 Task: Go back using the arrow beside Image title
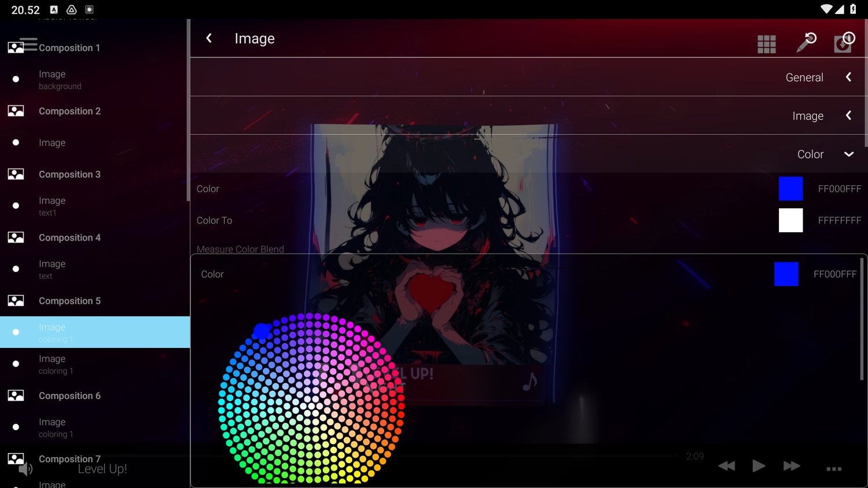pyautogui.click(x=209, y=38)
